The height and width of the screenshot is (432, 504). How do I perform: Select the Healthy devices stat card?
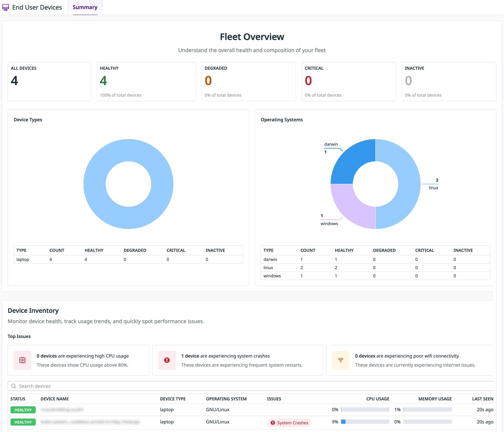click(x=146, y=81)
